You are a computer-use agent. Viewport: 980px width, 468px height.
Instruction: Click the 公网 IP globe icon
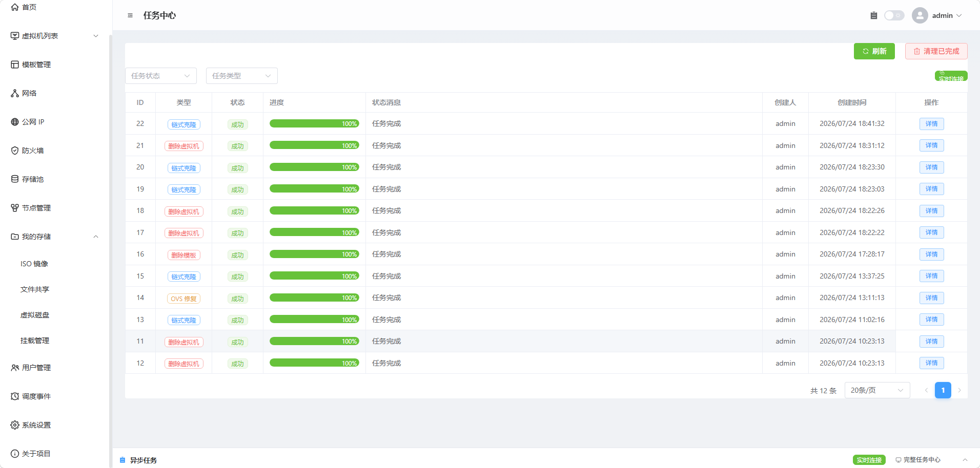[x=15, y=122]
